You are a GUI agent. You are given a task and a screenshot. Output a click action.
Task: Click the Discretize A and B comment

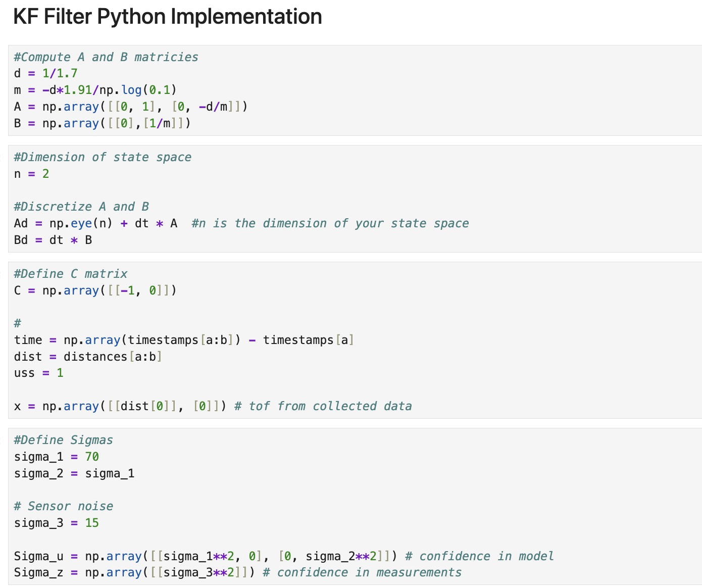coord(81,207)
